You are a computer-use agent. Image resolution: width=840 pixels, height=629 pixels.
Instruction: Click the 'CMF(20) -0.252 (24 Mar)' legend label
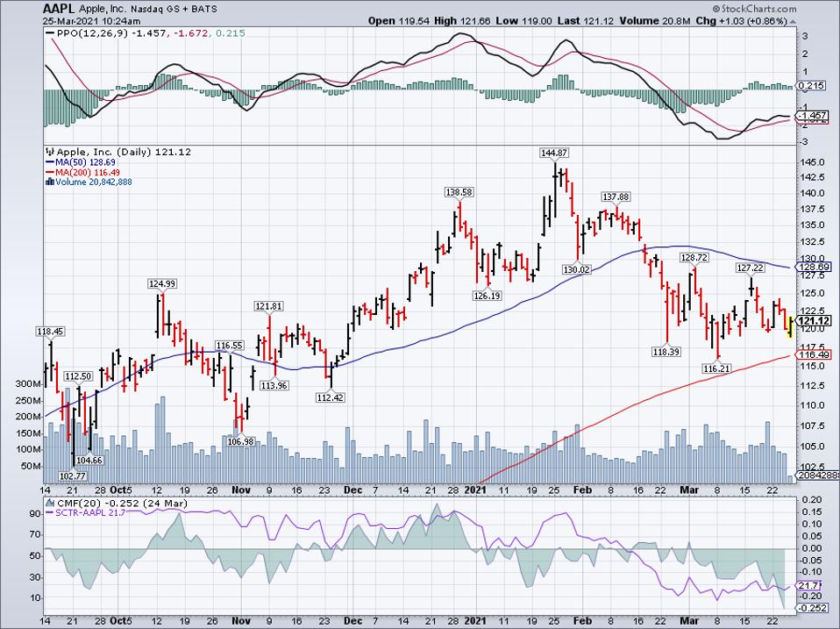point(122,504)
